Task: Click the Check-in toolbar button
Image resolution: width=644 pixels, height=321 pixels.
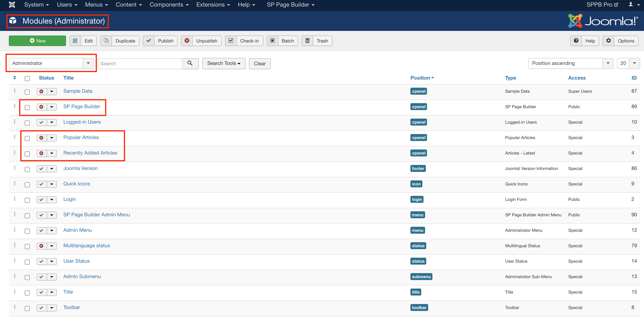Action: 244,41
